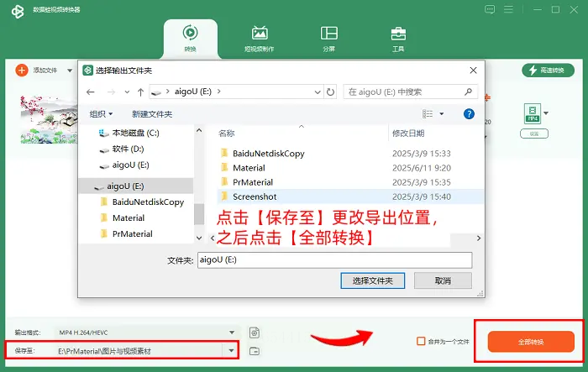The image size is (588, 372).
Task: Click the video converter app logo
Action: pyautogui.click(x=18, y=11)
